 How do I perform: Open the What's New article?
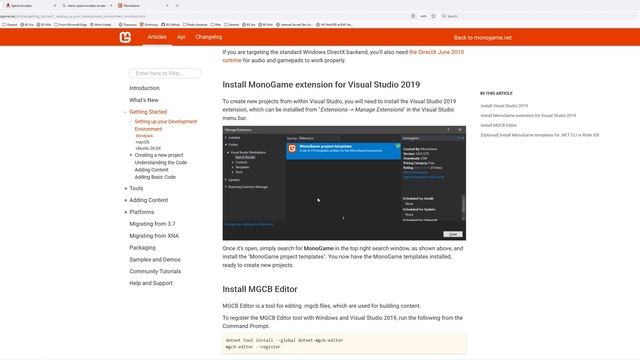144,100
